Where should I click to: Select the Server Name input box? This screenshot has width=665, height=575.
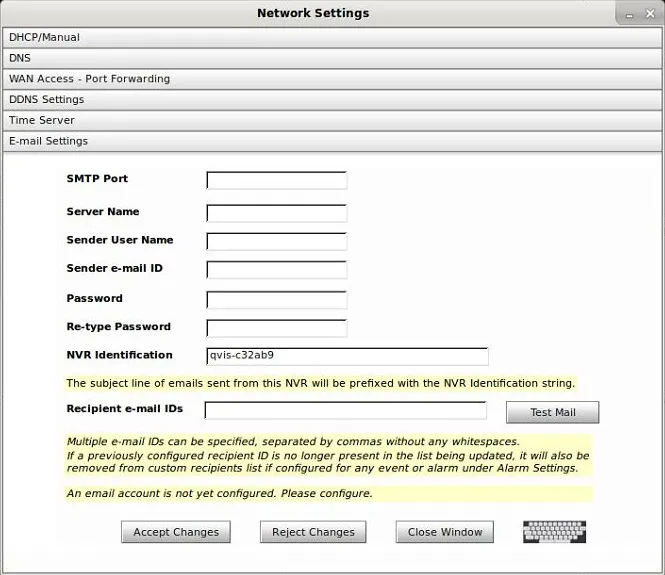(277, 213)
